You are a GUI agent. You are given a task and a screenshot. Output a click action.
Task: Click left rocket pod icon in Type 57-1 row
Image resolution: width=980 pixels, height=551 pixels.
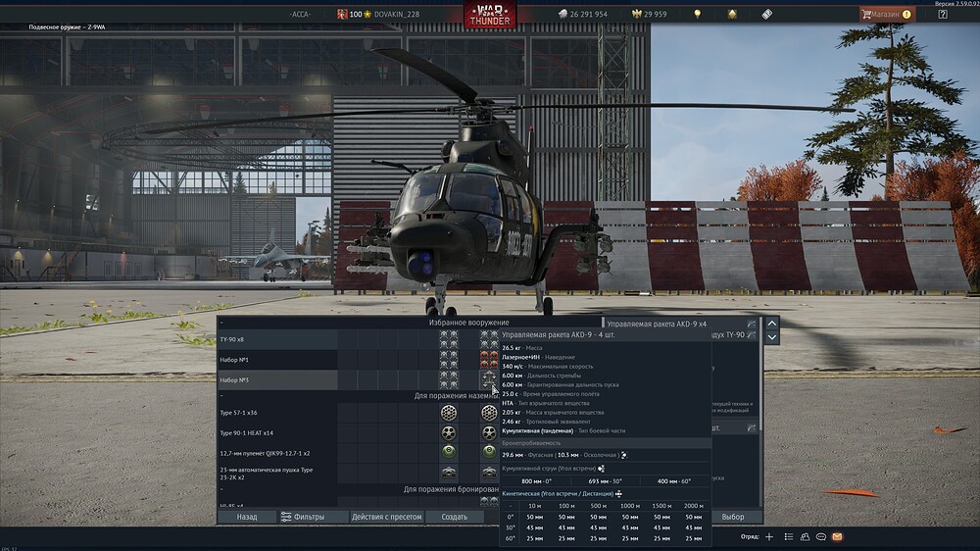coord(448,413)
